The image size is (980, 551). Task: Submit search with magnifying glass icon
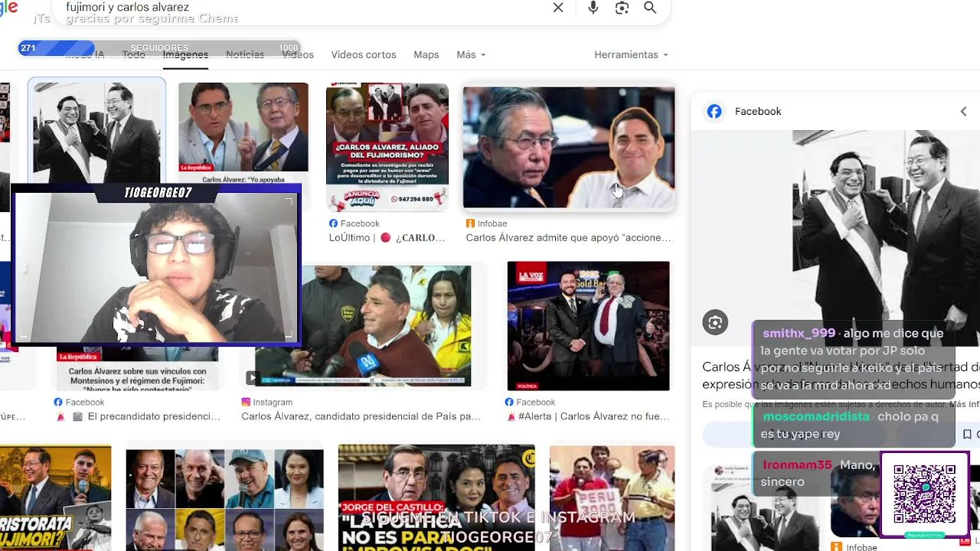pos(650,8)
